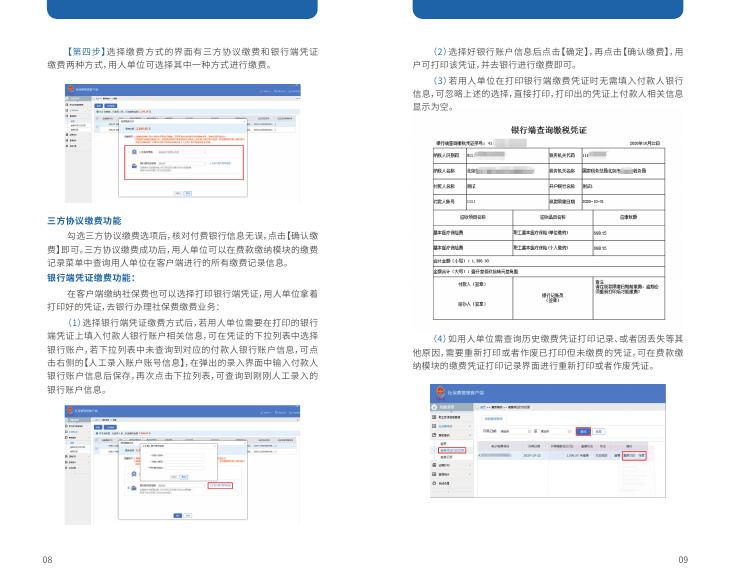Viewport: 731px width, 583px height.
Task: Click the 经办人(盖章) cell in the voucher
Action: coord(472,304)
